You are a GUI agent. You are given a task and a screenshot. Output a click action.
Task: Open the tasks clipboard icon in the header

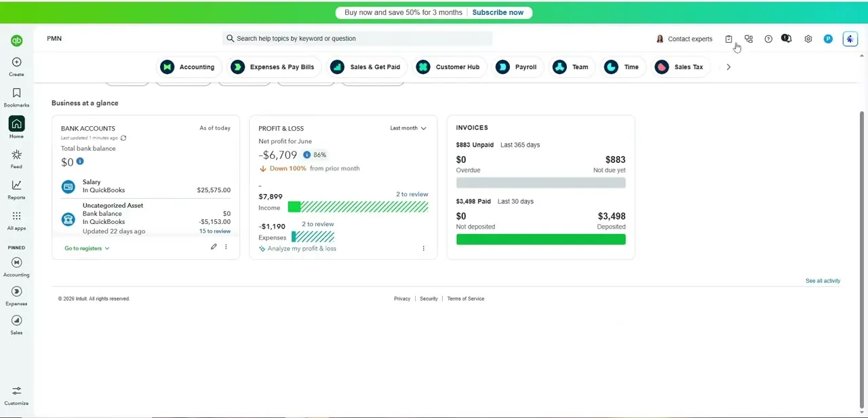(728, 39)
